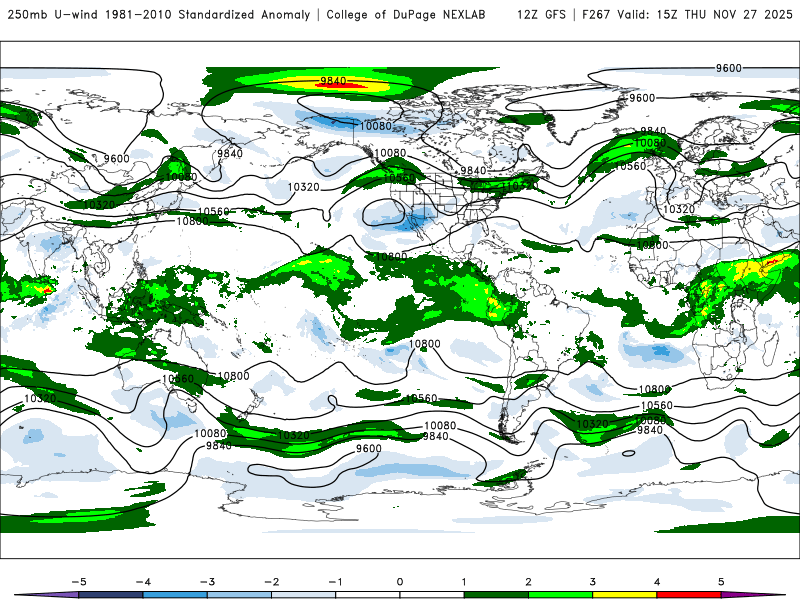
Task: Click the 'F267' forecast hour text
Action: point(596,14)
